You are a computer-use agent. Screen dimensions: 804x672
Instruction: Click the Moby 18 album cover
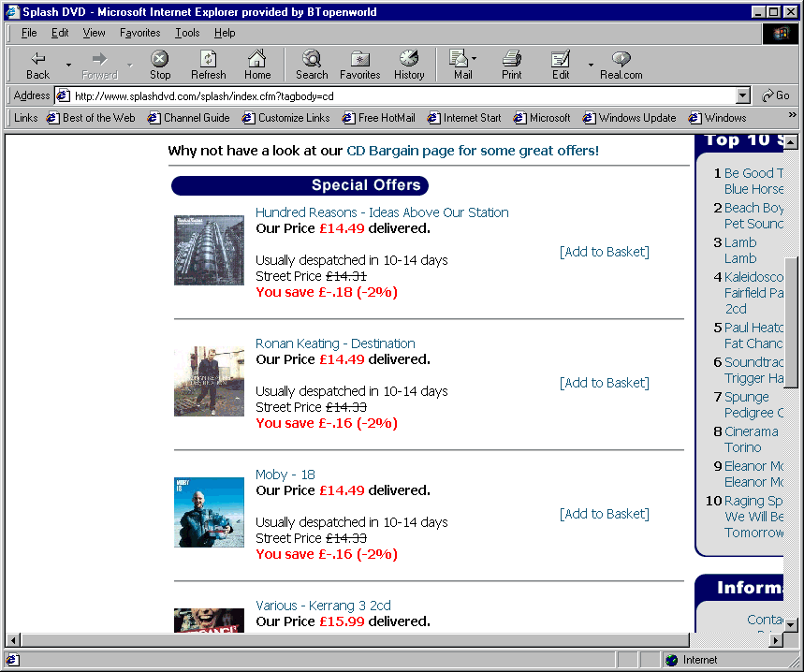point(210,513)
